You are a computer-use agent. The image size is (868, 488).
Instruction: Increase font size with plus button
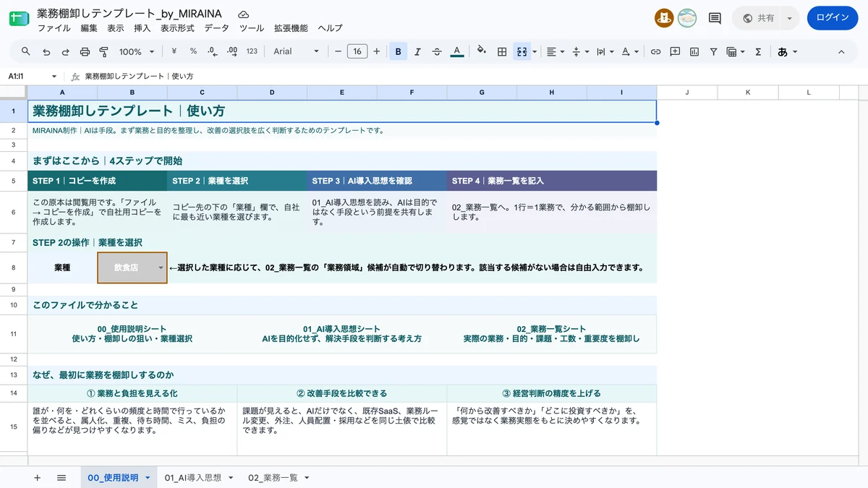point(376,51)
